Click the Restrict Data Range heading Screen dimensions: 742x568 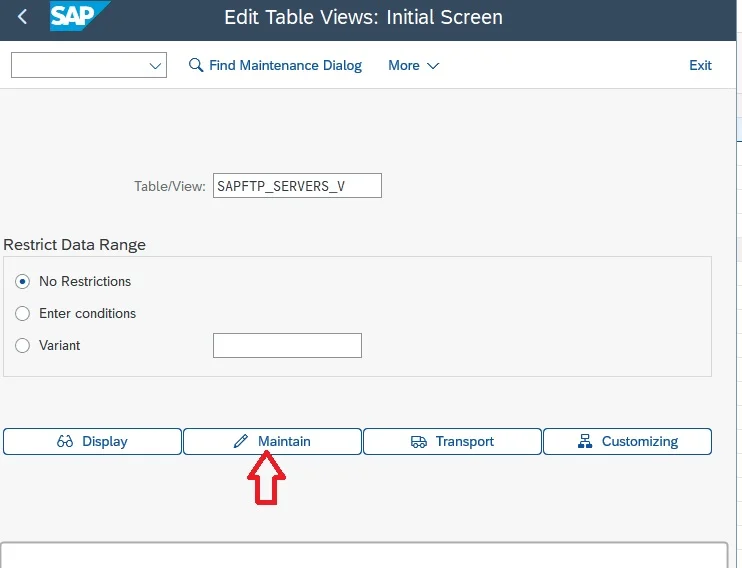(x=74, y=245)
